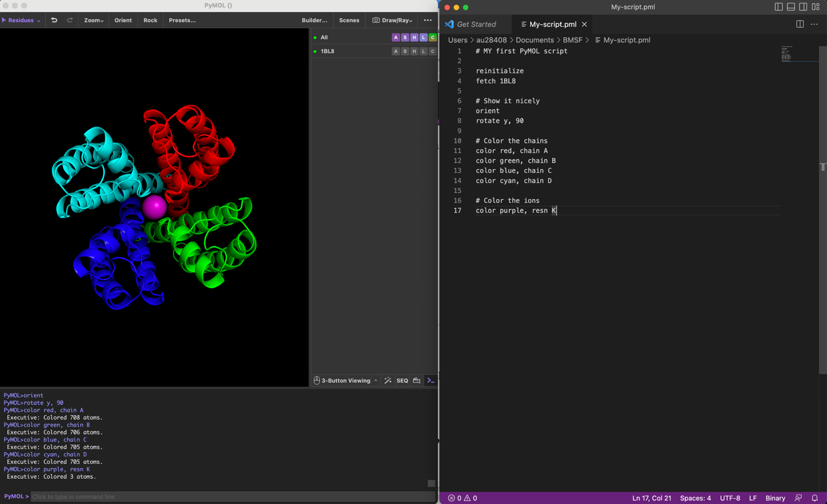Open the movie camera panel in PyMOL
The height and width of the screenshot is (504, 827).
point(417,380)
